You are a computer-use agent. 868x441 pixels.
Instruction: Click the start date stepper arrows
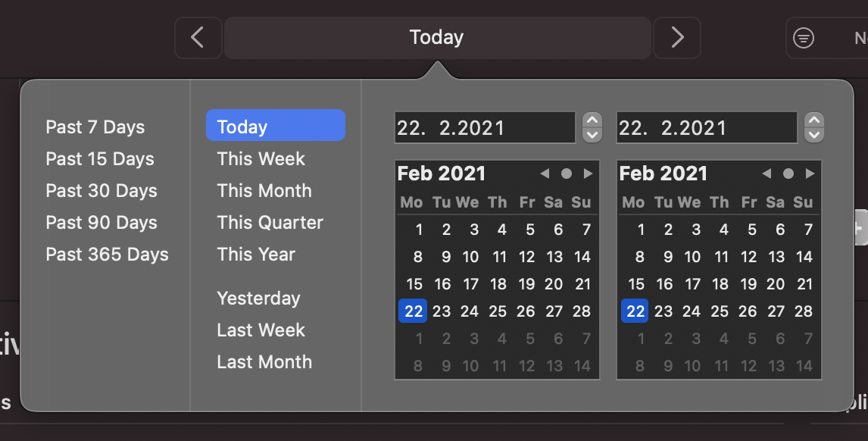click(592, 127)
